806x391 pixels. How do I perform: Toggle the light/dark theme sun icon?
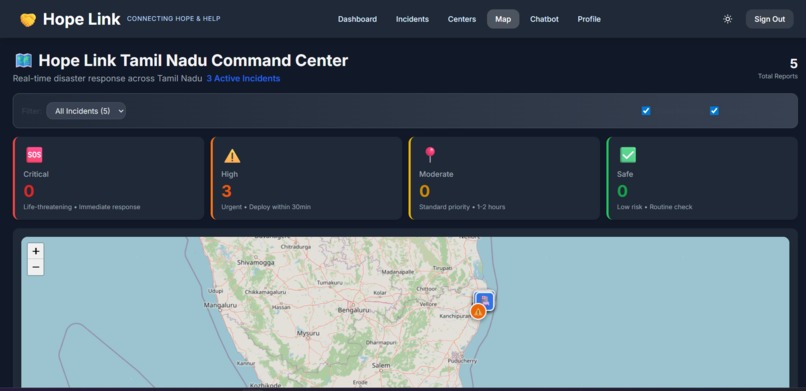pyautogui.click(x=727, y=19)
